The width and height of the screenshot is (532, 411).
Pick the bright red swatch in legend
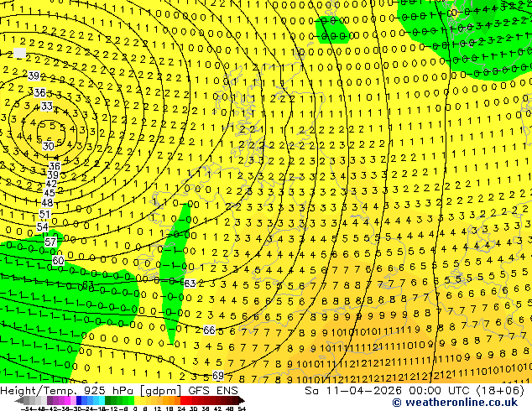(183, 401)
